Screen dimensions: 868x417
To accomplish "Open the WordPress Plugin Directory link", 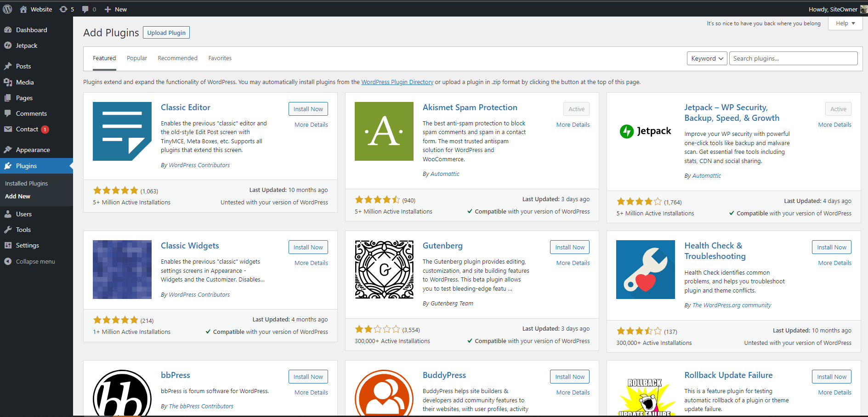I will pyautogui.click(x=397, y=82).
